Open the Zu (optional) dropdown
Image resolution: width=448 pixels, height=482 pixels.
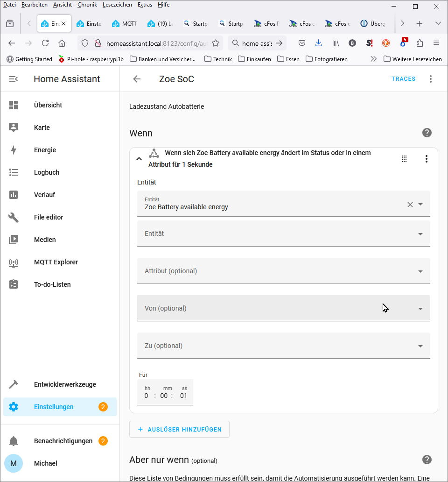click(x=283, y=346)
